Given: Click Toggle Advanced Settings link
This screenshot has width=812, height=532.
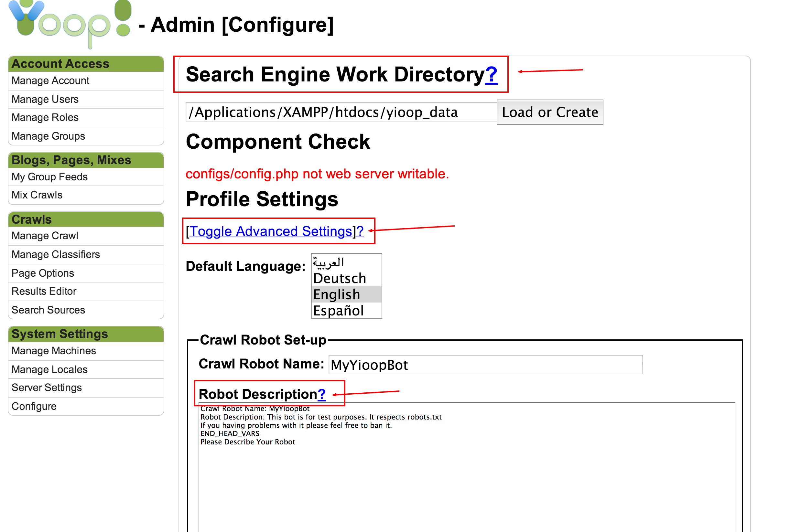Looking at the screenshot, I should (271, 231).
